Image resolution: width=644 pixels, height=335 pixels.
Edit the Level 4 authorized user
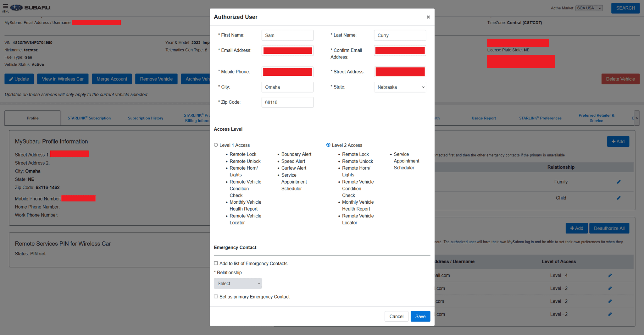click(x=610, y=275)
